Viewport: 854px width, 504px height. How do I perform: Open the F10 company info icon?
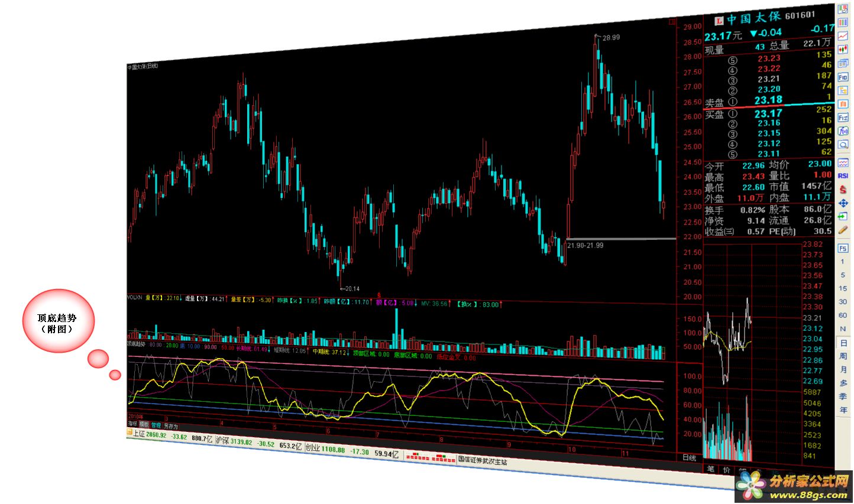(843, 77)
